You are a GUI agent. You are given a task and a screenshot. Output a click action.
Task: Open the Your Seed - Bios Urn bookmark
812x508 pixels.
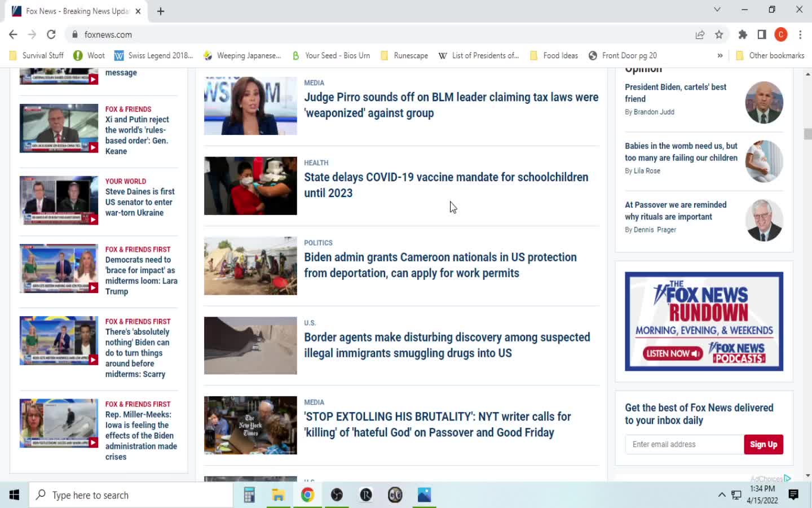point(331,55)
